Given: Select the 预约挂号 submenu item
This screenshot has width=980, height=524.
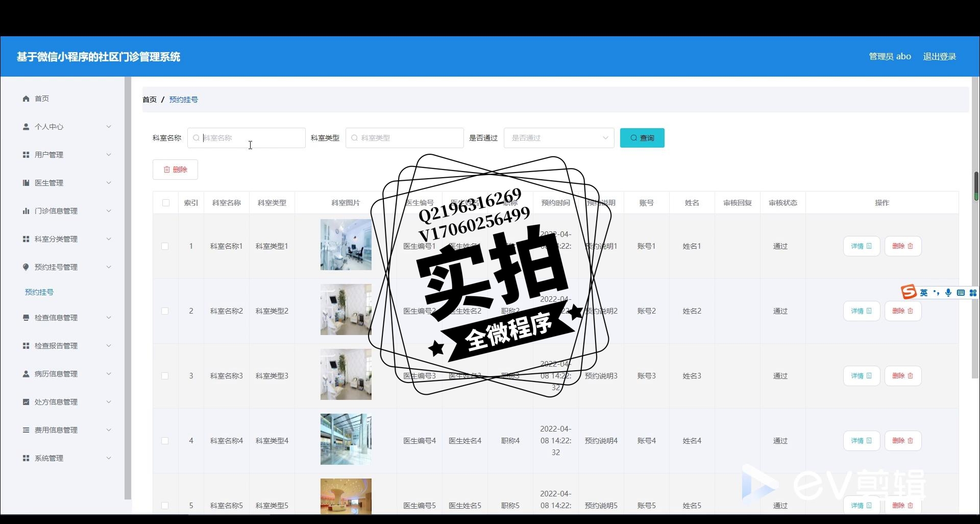Looking at the screenshot, I should tap(39, 292).
